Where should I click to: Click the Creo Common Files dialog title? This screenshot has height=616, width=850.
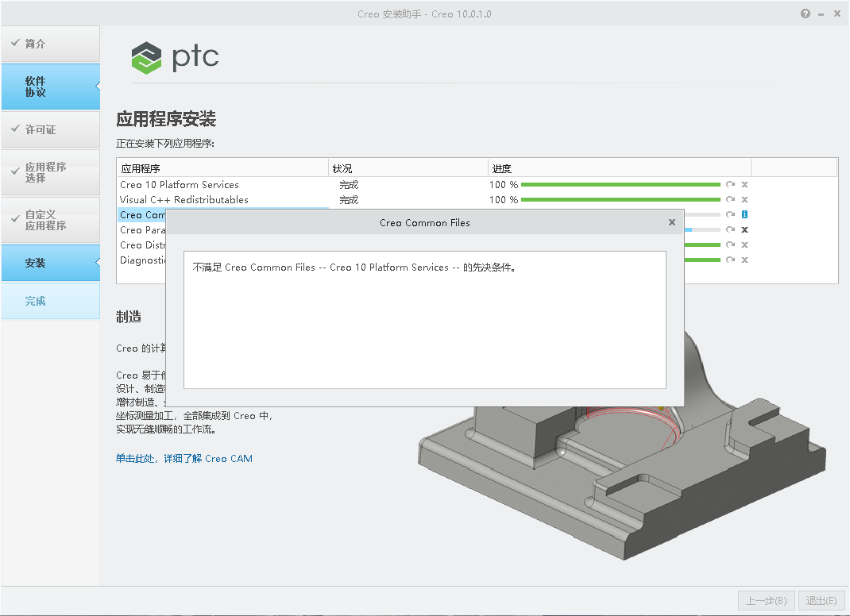click(424, 223)
